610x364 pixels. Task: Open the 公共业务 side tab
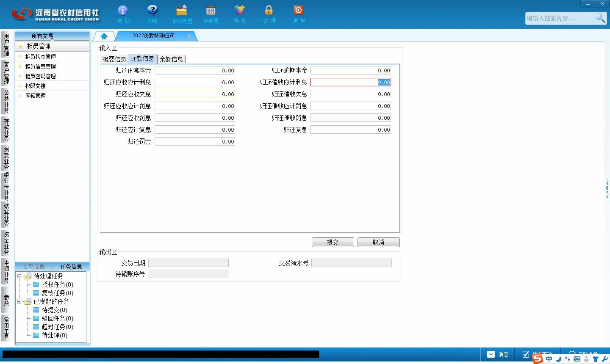[x=6, y=101]
